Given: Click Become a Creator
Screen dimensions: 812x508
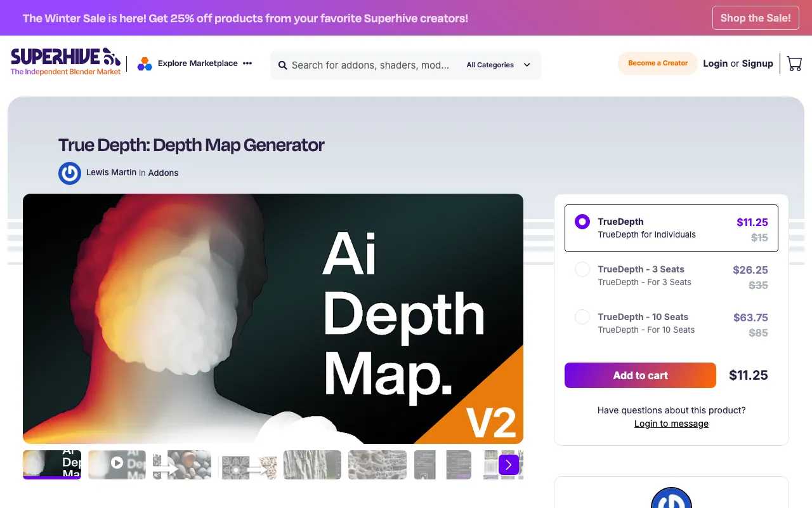Looking at the screenshot, I should 657,63.
